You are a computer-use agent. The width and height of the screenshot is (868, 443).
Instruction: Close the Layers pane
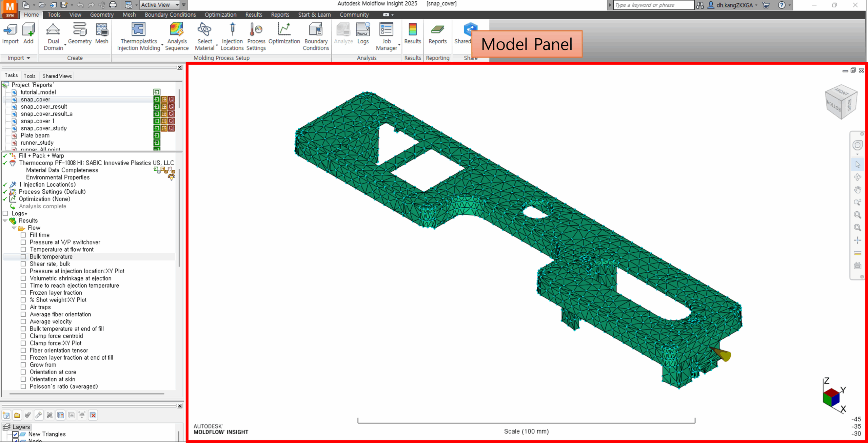180,406
